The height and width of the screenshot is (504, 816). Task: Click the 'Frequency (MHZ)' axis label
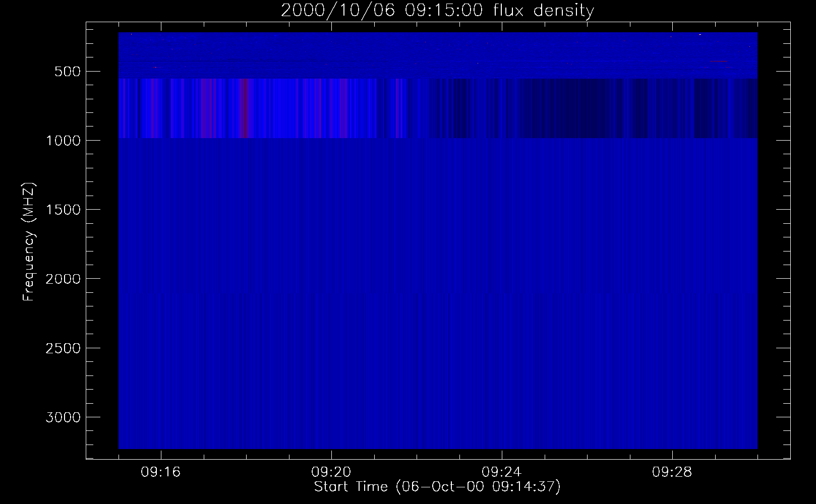[29, 242]
